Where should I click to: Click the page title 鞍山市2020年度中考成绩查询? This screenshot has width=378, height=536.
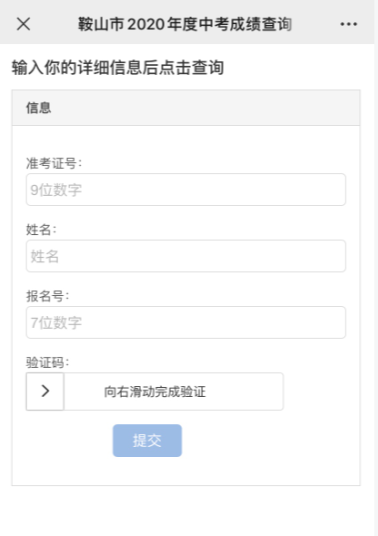[x=185, y=24]
